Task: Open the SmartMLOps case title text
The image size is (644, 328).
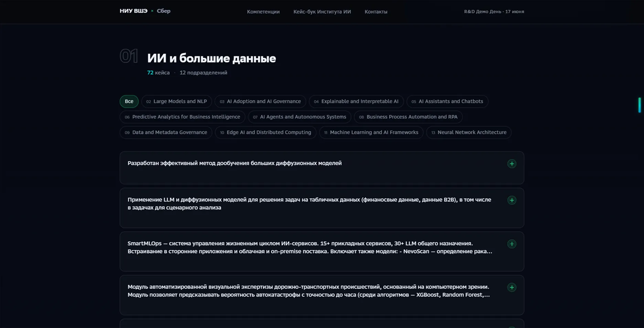Action: [310, 247]
